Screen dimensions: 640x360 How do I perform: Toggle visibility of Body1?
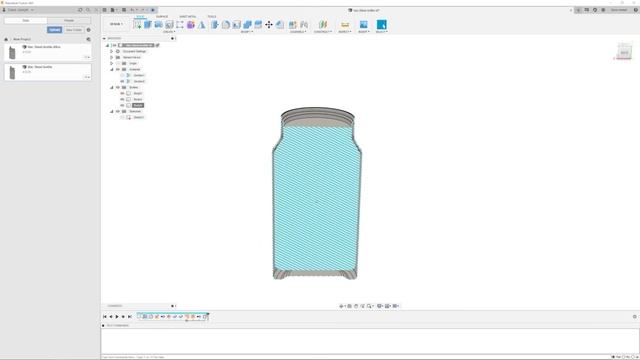122,93
